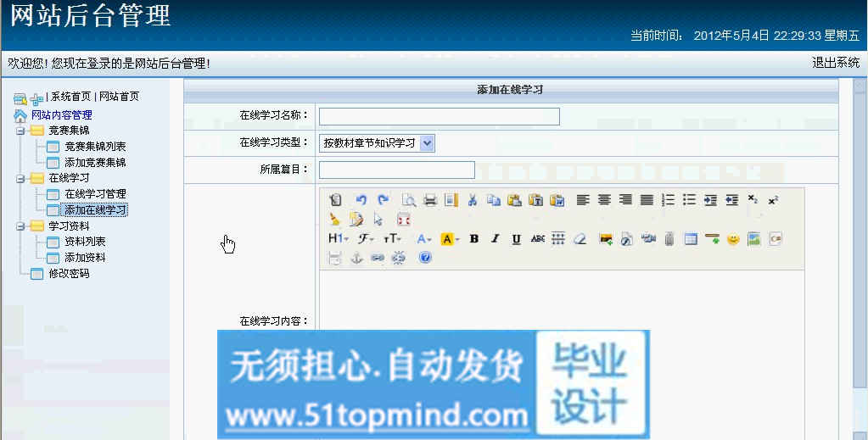The width and height of the screenshot is (868, 440).
Task: Insert a bulleted list
Action: click(689, 200)
